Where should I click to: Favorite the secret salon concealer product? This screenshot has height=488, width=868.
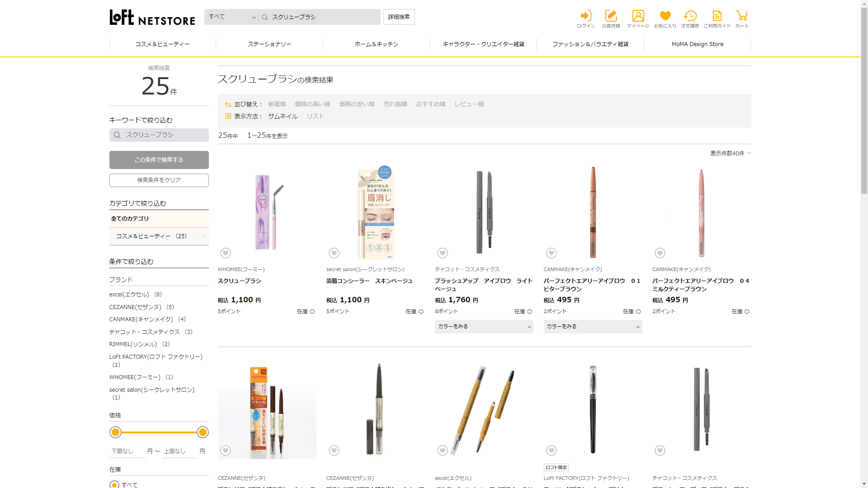pos(334,253)
